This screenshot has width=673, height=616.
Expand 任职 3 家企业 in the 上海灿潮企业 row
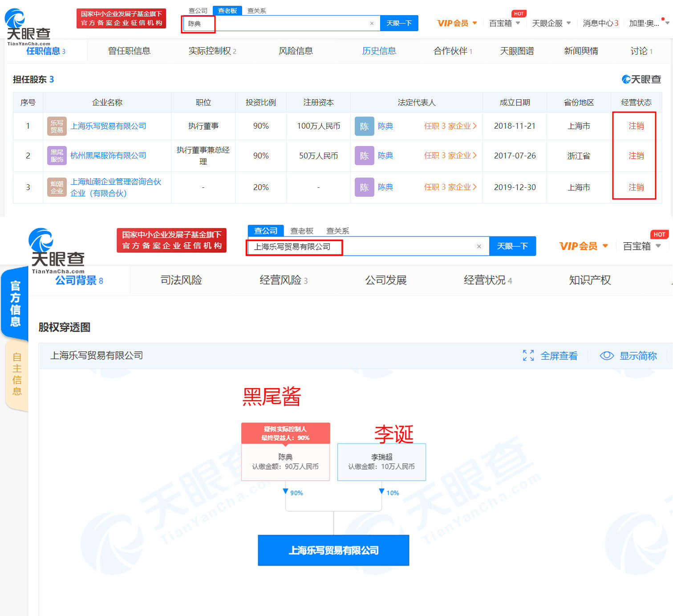click(x=450, y=187)
